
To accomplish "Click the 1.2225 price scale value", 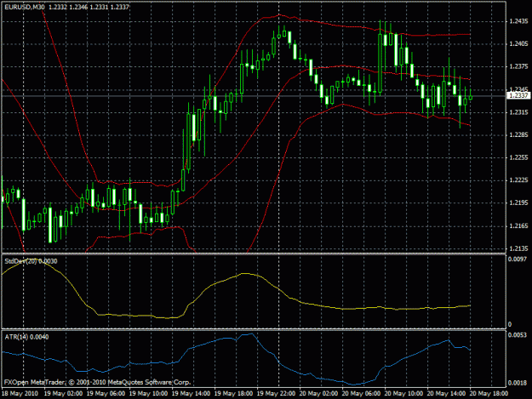I will coord(518,180).
